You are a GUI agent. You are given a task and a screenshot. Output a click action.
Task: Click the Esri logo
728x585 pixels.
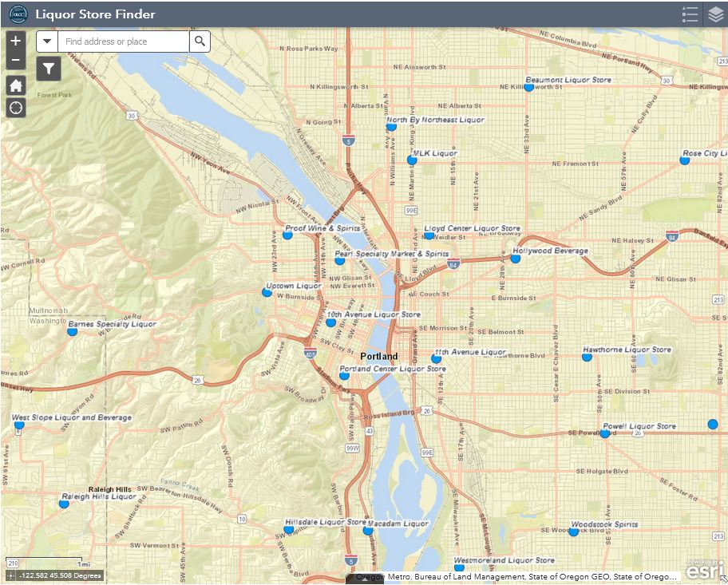click(706, 571)
